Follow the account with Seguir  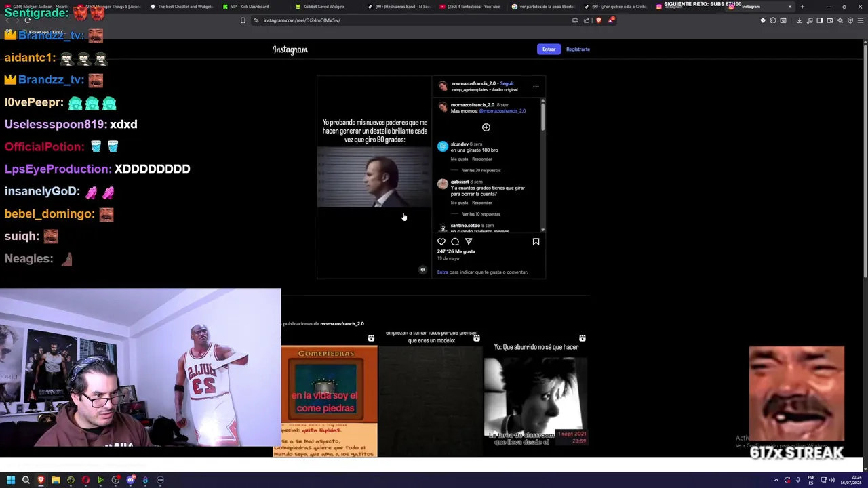(x=507, y=83)
